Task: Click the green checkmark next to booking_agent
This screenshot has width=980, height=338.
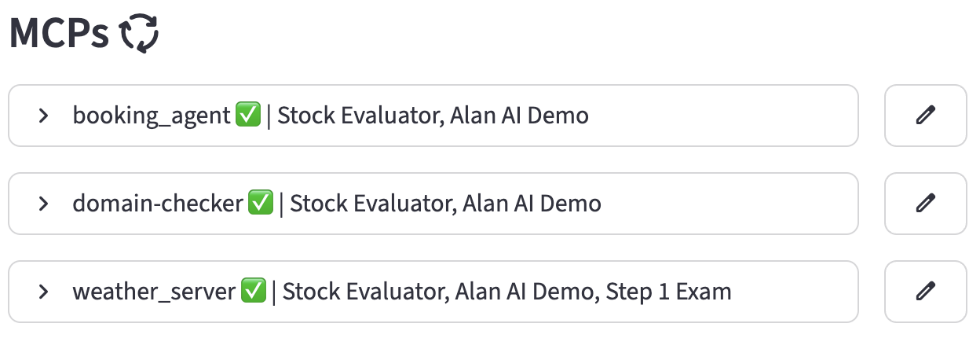Action: tap(248, 116)
